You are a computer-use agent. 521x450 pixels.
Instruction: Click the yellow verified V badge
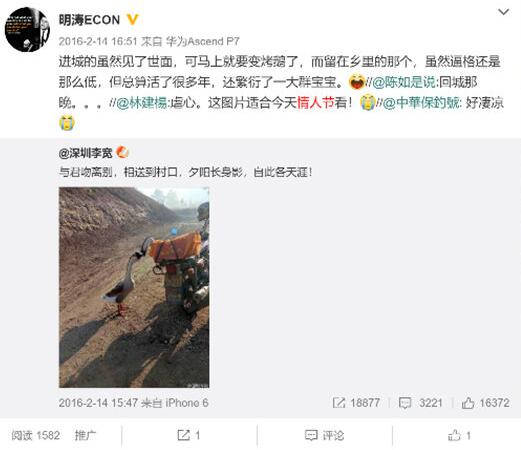[x=132, y=20]
